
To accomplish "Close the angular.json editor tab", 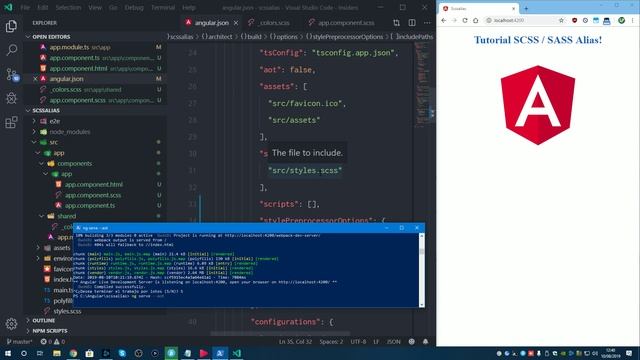I will coord(236,23).
